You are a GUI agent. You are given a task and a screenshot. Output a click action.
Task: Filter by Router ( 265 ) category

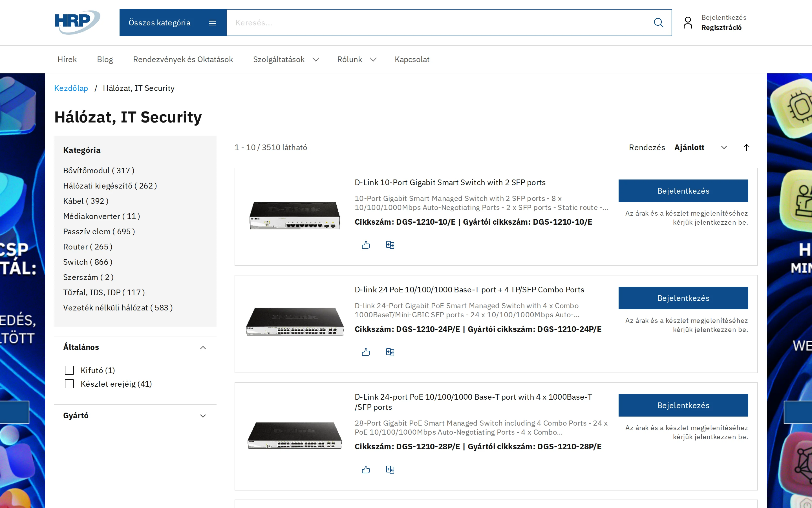point(88,247)
